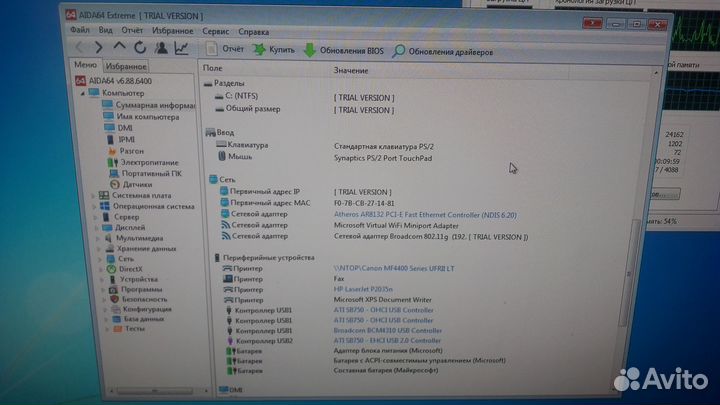Open the HP LaserJet P2035n link
720x405 pixels.
[363, 289]
